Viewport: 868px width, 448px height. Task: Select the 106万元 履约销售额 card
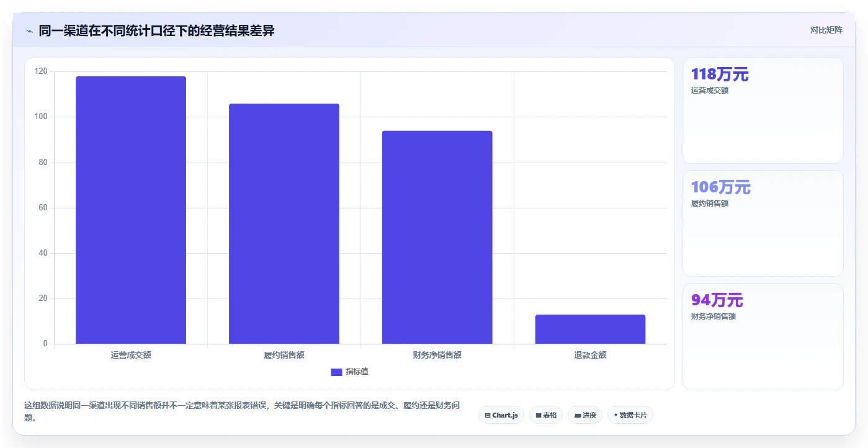coord(763,223)
